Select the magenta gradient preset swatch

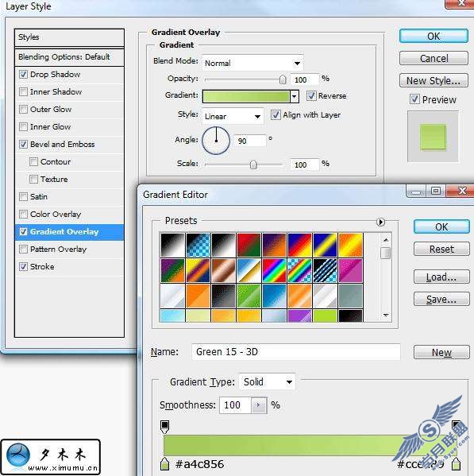(351, 270)
